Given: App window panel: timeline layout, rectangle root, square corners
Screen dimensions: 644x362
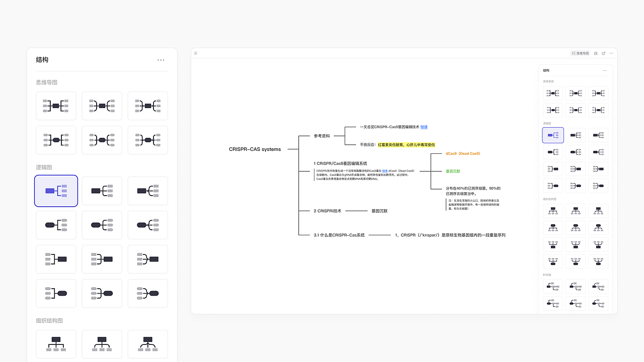Looking at the screenshot, I should point(553,287).
